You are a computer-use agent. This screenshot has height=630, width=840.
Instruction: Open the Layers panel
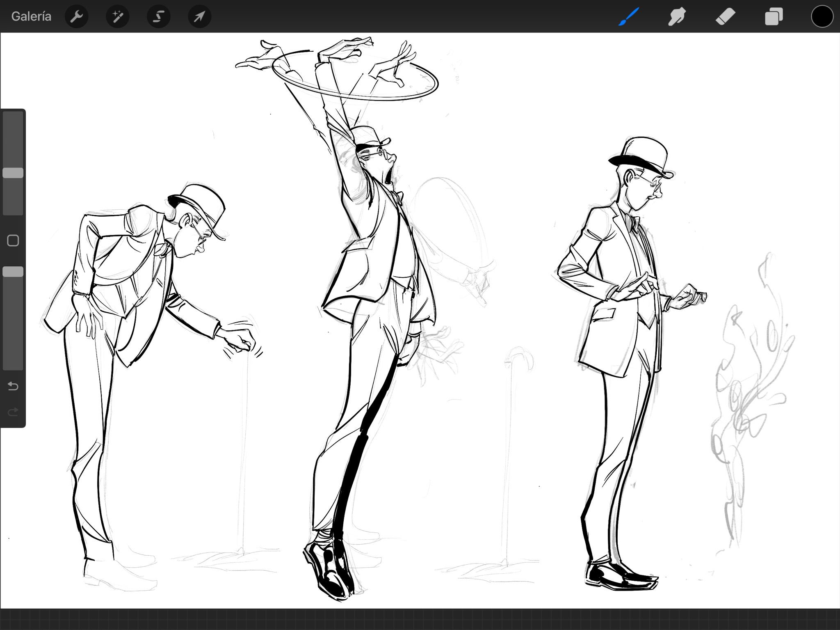click(x=774, y=17)
